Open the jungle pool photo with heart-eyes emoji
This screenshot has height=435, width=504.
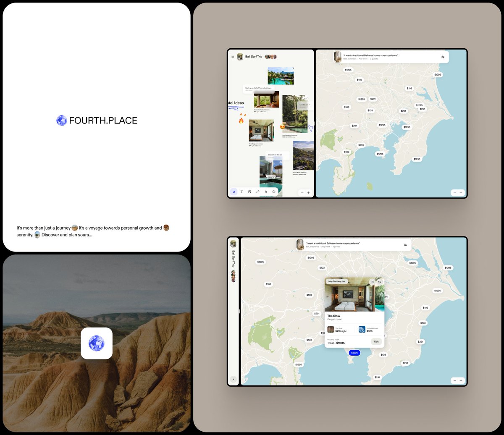click(x=295, y=115)
